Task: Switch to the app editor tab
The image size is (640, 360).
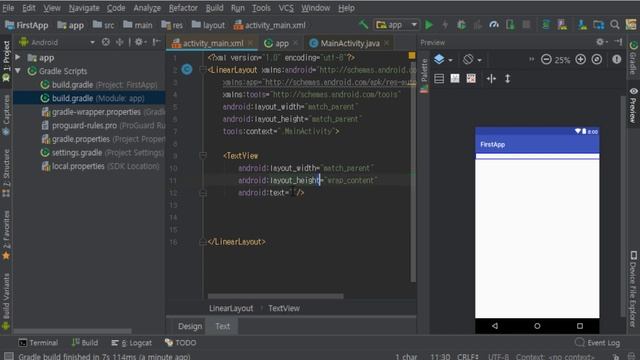Action: (x=282, y=43)
